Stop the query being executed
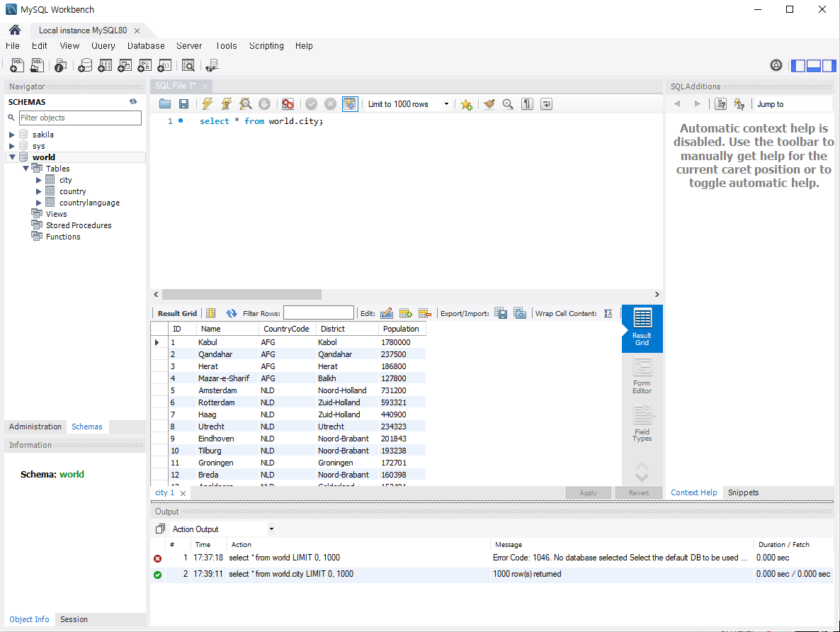840x632 pixels. click(x=264, y=104)
